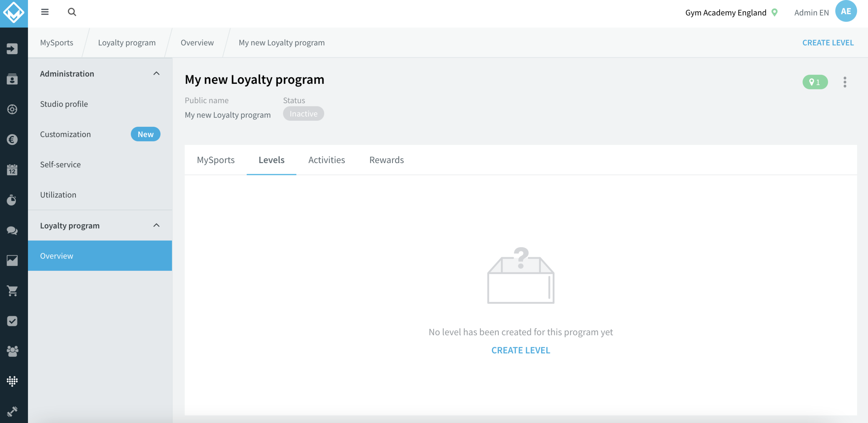Image resolution: width=868 pixels, height=423 pixels.
Task: Open the member contacts sidebar icon
Action: tap(12, 79)
